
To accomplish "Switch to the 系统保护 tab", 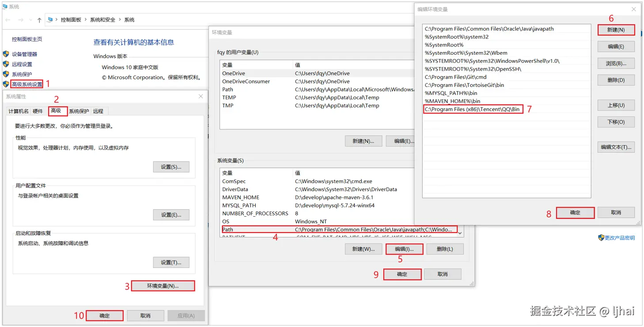I will click(x=79, y=111).
